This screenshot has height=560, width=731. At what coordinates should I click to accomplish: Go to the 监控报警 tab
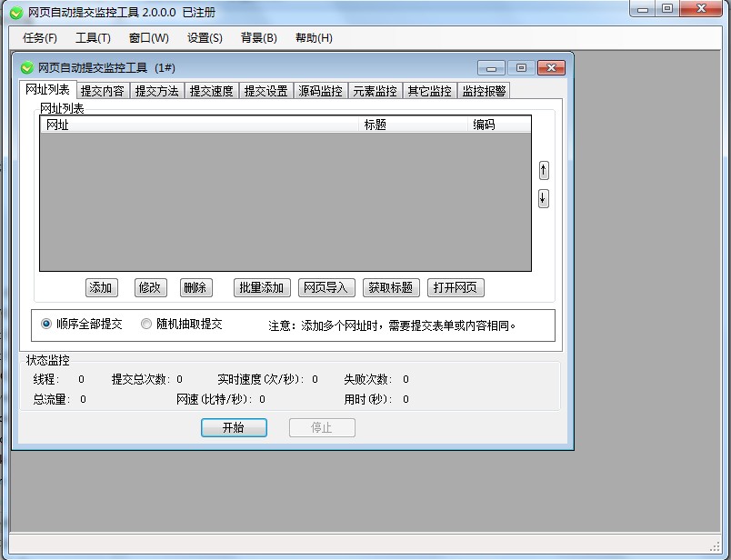(x=484, y=91)
